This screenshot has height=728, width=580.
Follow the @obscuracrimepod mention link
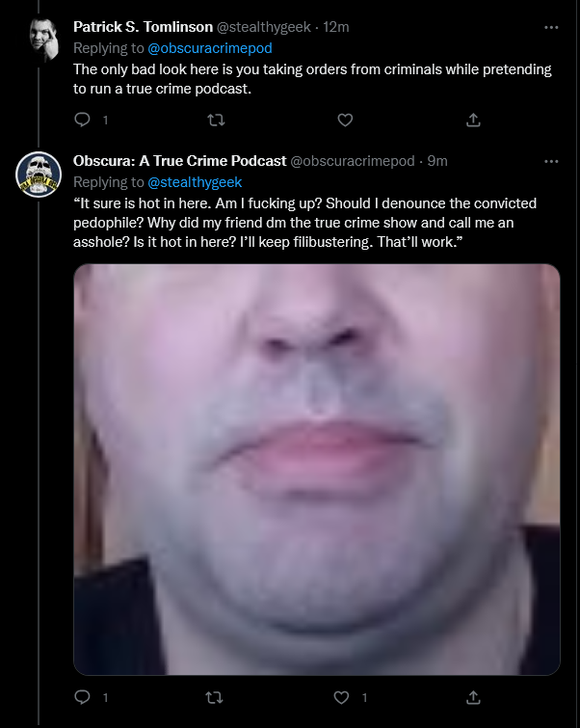tap(210, 48)
